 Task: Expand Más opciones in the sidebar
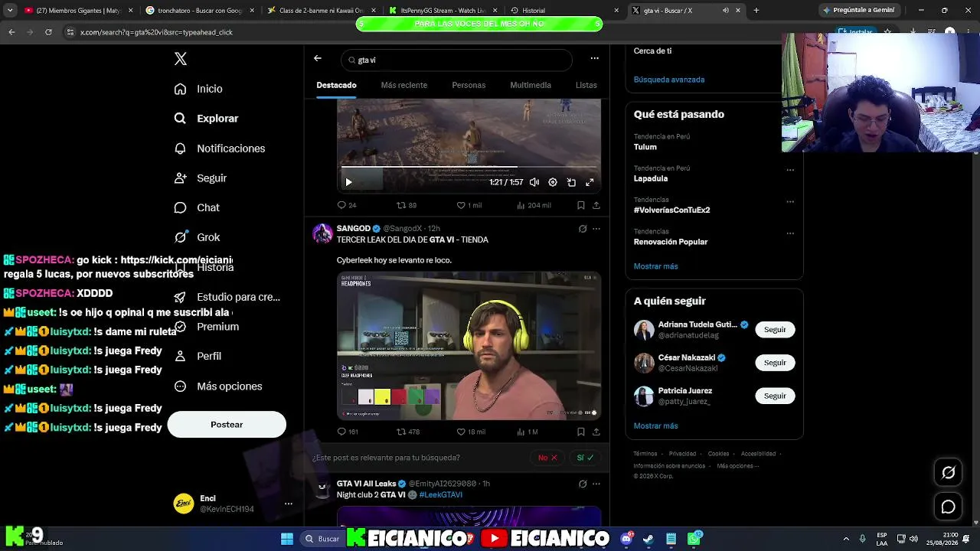pos(218,386)
